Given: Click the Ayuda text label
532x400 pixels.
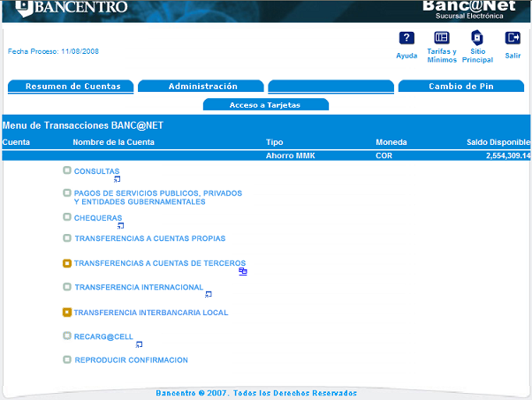Looking at the screenshot, I should click(x=407, y=56).
